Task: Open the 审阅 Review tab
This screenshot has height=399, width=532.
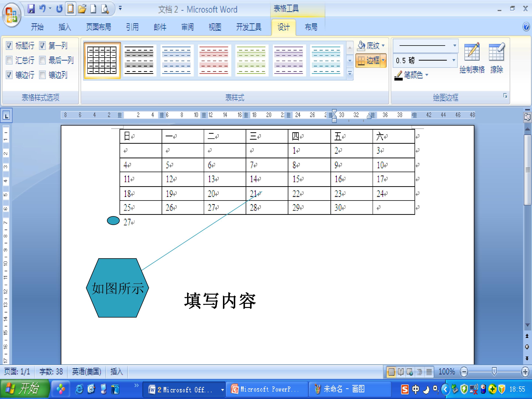Action: pyautogui.click(x=187, y=27)
